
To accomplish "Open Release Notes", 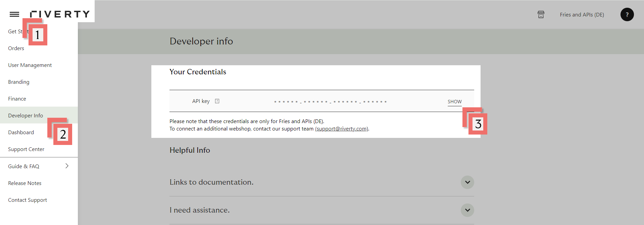I will point(25,183).
